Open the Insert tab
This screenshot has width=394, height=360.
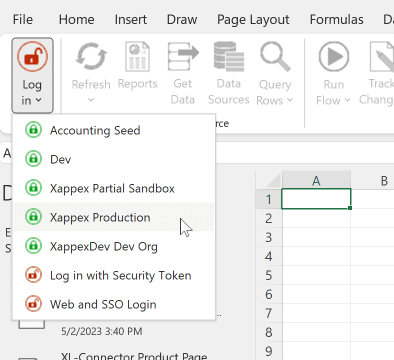point(131,19)
